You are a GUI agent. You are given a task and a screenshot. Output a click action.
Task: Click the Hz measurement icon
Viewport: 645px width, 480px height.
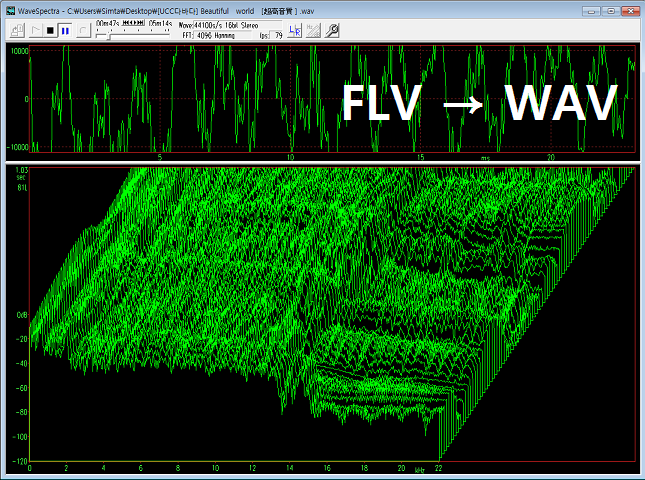click(x=312, y=30)
